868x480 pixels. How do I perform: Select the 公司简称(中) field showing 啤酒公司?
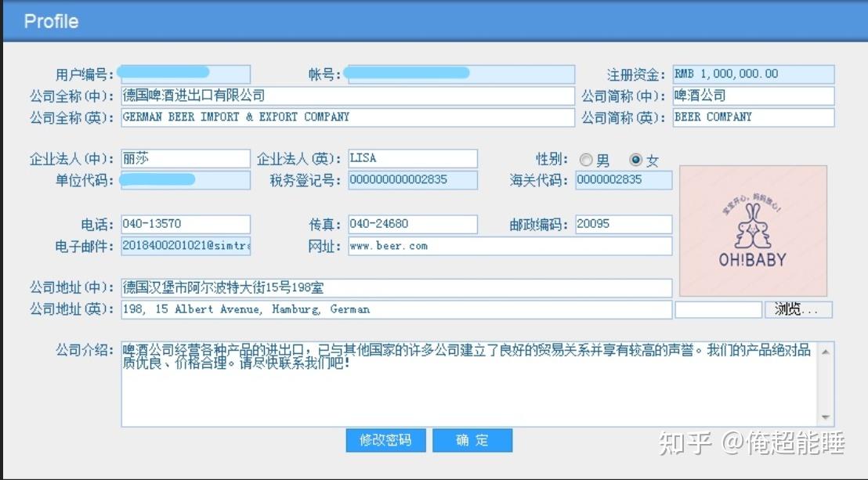[752, 96]
